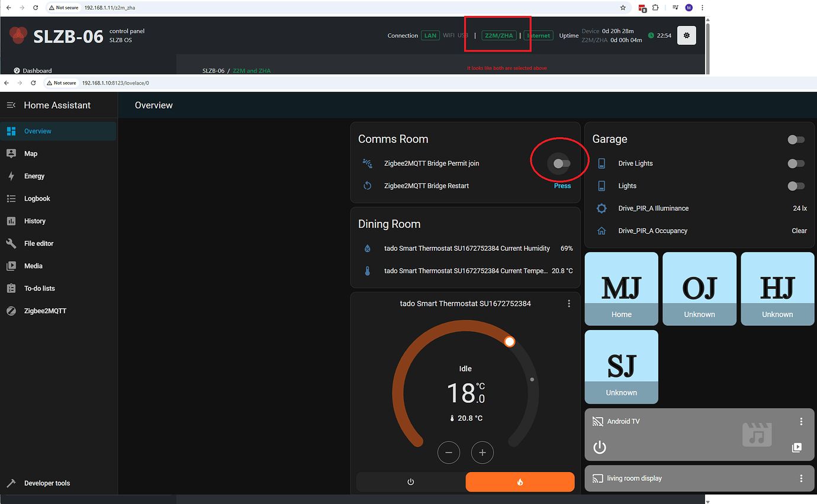Collapse the Home Assistant sidebar menu icon

coord(11,105)
